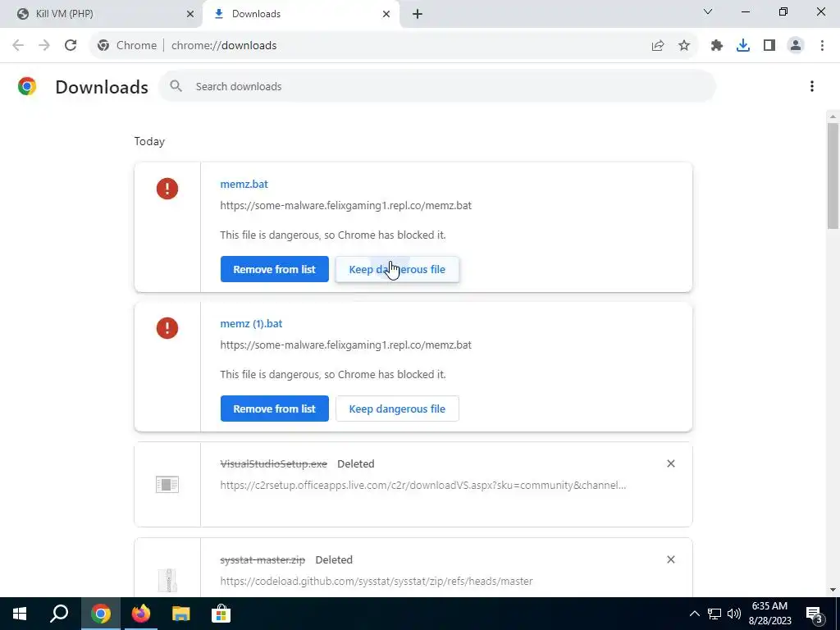
Task: Open the profile avatar menu
Action: tap(796, 46)
